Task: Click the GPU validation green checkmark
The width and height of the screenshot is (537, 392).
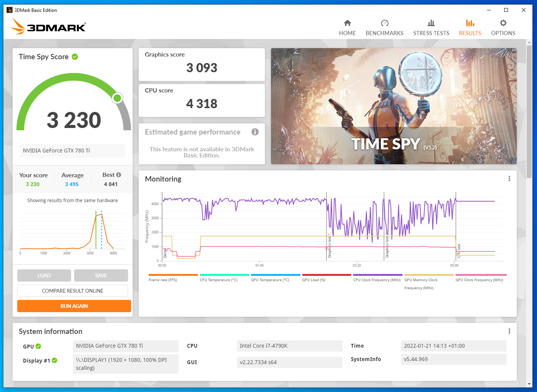Action: [38, 346]
